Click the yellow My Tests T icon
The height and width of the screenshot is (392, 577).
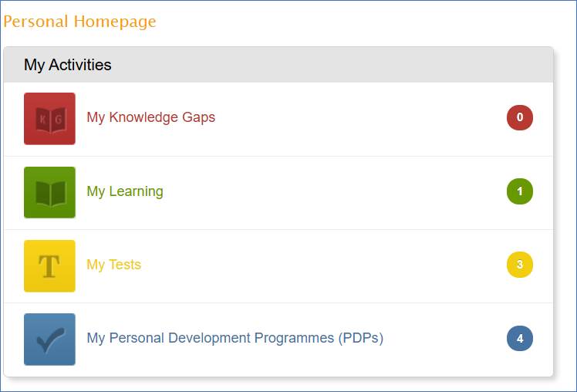click(49, 265)
